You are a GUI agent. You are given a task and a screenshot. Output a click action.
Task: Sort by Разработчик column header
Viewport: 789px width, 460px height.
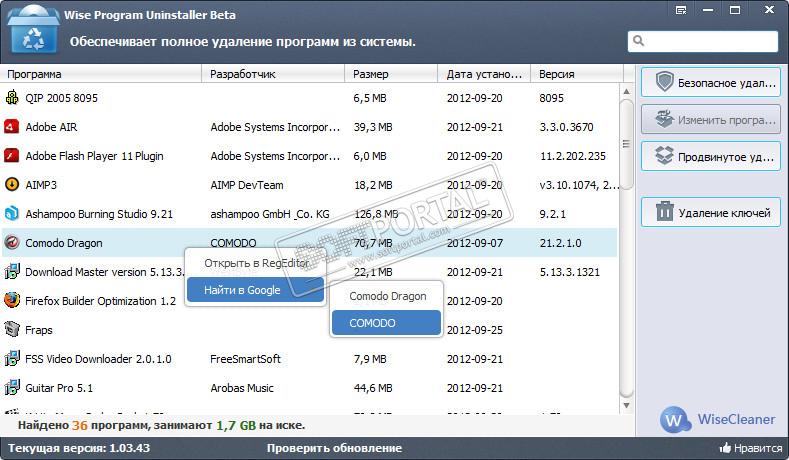[273, 74]
